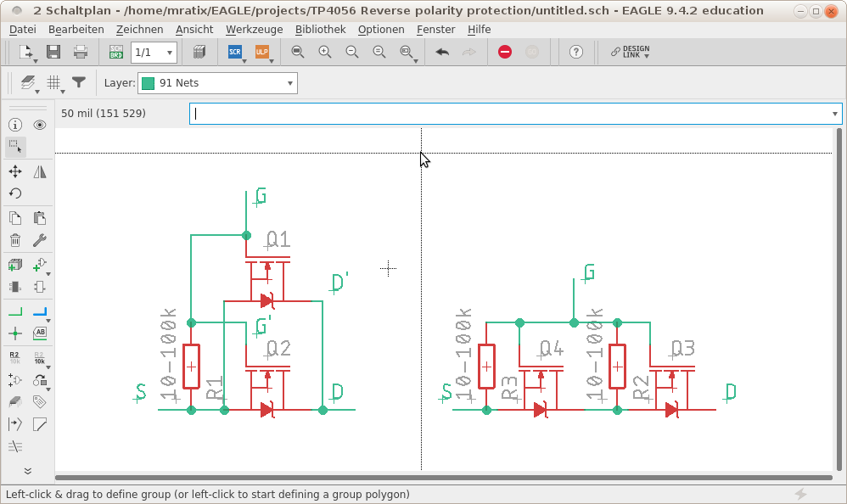The image size is (847, 504).
Task: Select the green Net drawing tool
Action: [x=15, y=311]
